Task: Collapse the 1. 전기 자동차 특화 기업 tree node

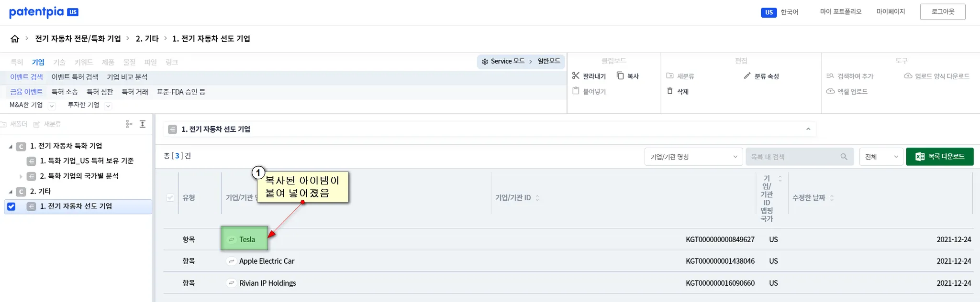Action: click(11, 147)
